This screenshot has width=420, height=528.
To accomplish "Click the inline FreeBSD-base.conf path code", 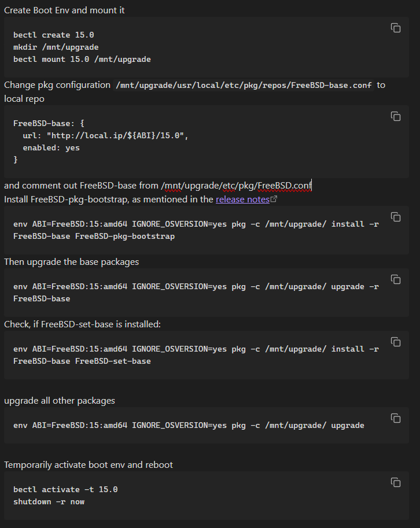I will point(244,86).
